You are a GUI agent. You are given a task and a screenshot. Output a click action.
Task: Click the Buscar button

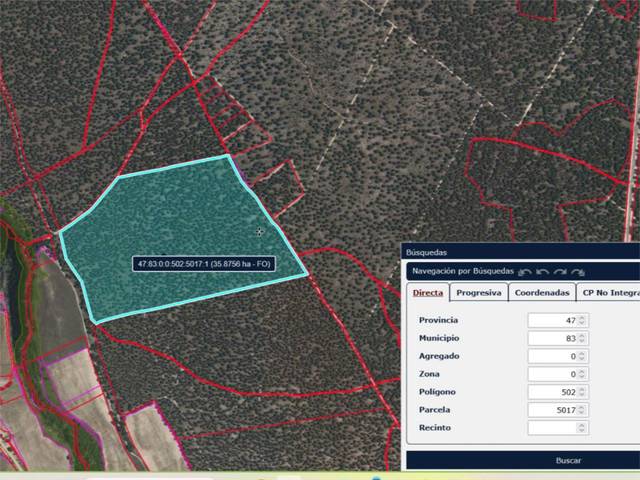click(x=523, y=460)
